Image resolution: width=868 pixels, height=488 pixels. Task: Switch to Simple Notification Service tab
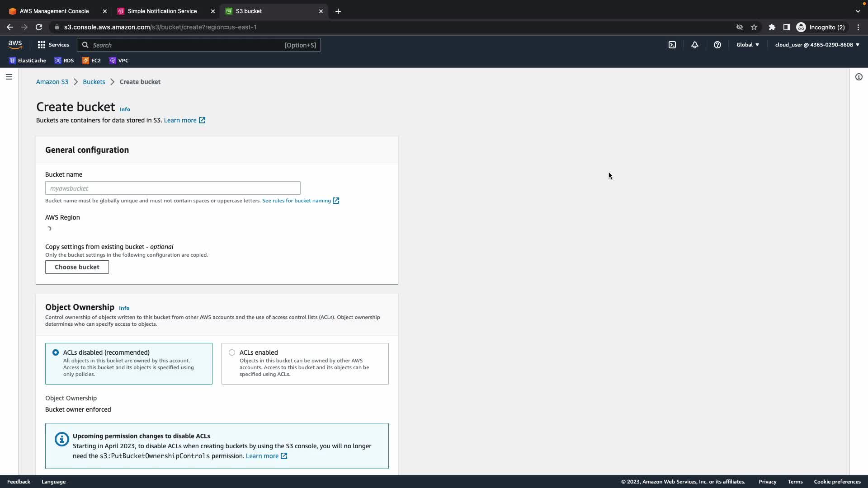(x=162, y=11)
